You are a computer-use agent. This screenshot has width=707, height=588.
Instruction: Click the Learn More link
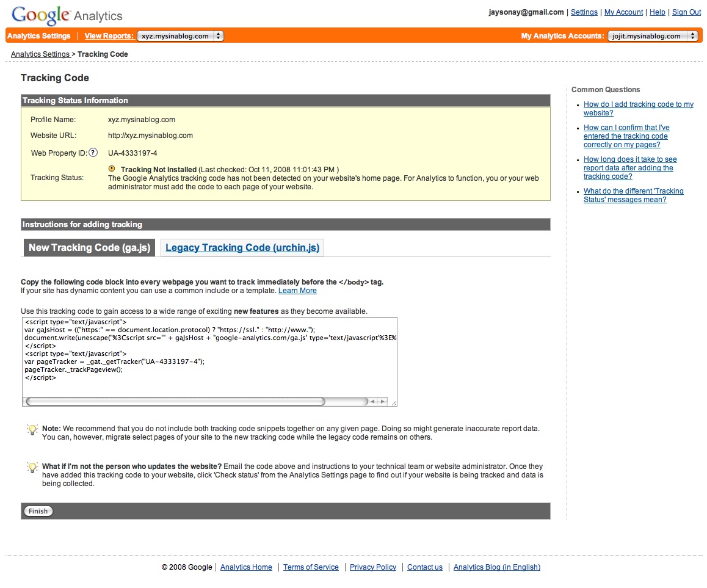[297, 291]
